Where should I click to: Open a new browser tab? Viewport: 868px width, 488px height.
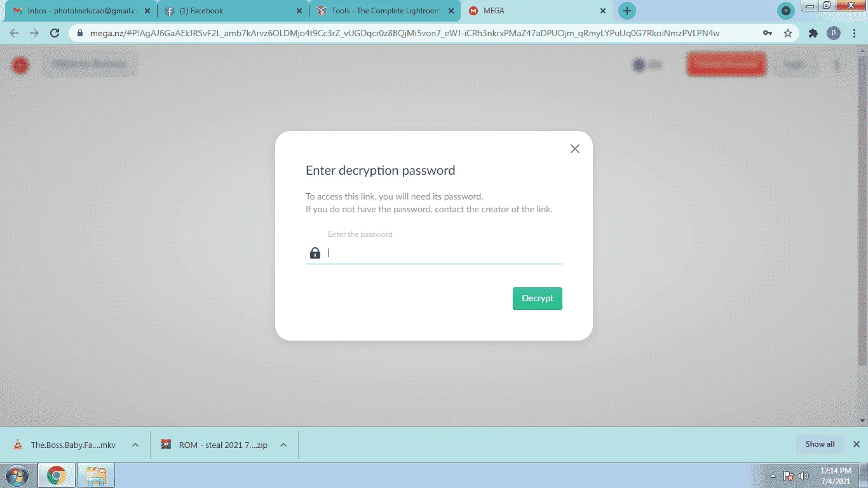(627, 11)
